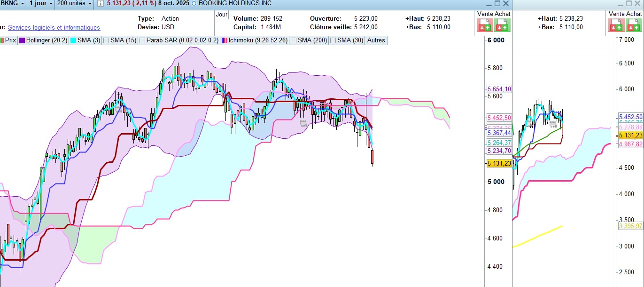
Task: Enable the SMA (15) indicator checkbox
Action: [x=106, y=40]
